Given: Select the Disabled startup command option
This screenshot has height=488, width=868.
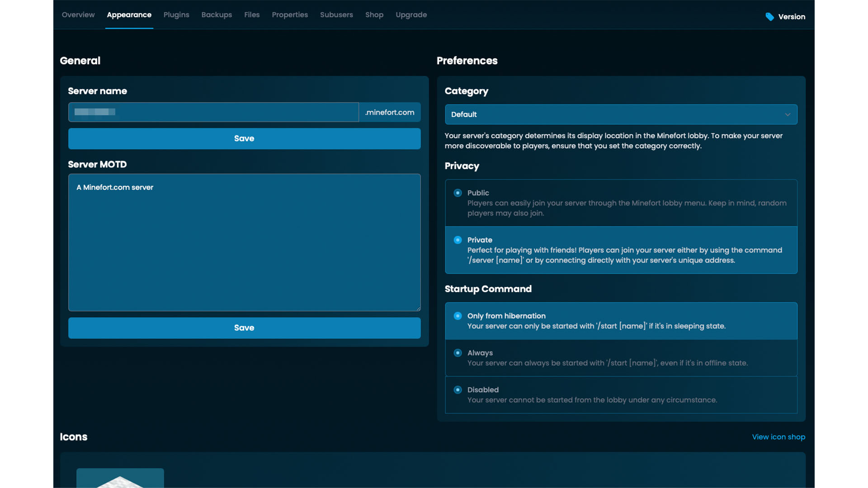Looking at the screenshot, I should click(621, 395).
